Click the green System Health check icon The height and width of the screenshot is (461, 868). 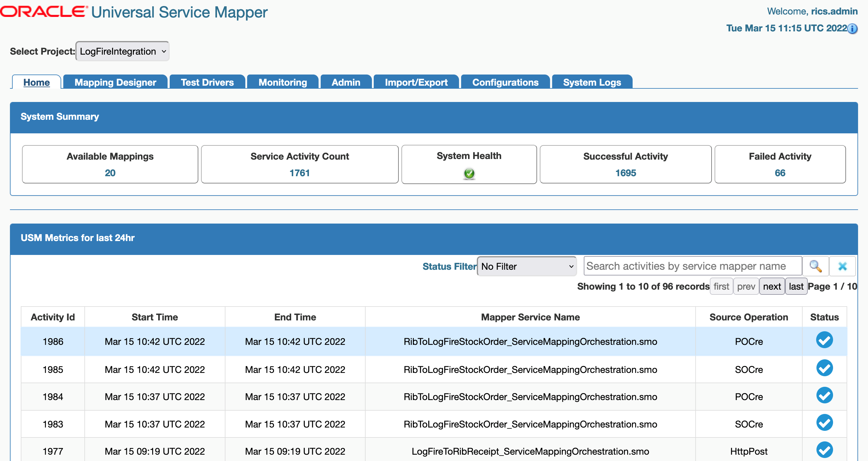tap(469, 173)
